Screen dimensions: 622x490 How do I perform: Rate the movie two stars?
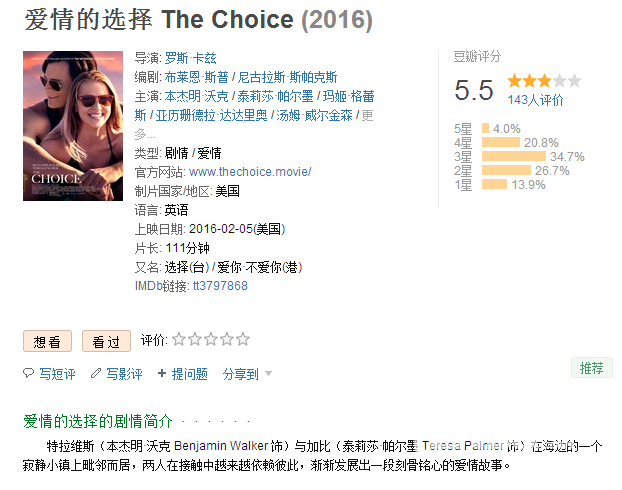(195, 339)
